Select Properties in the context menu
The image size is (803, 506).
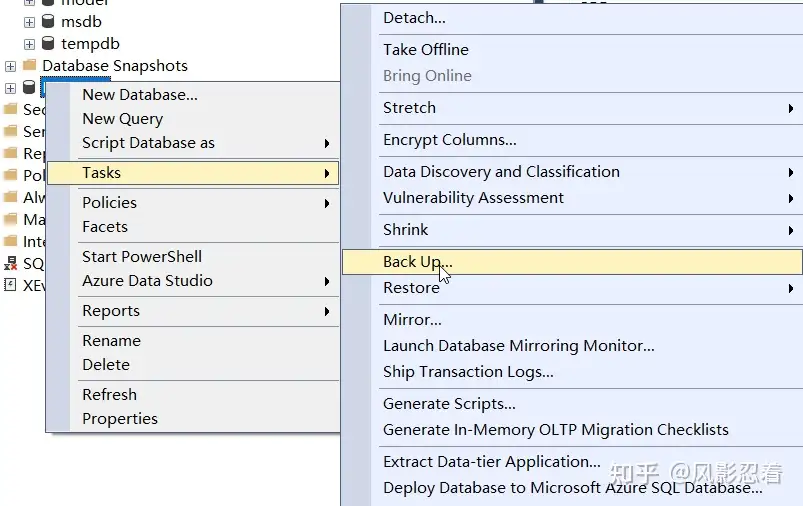tap(120, 419)
